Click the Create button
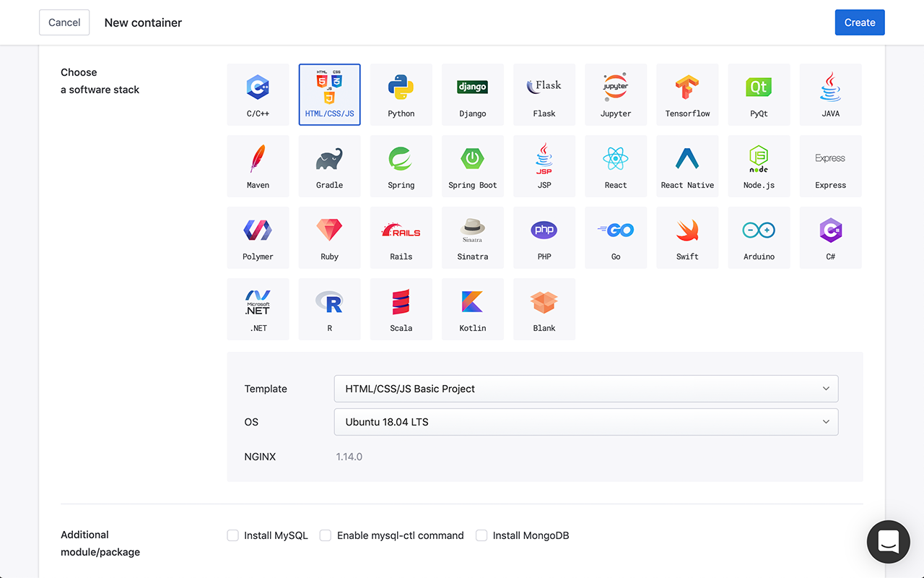Viewport: 924px width, 578px height. [859, 22]
